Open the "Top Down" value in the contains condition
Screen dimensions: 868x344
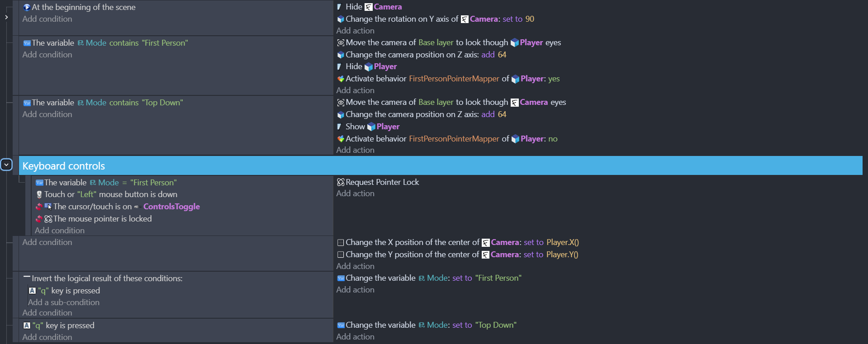pos(162,103)
